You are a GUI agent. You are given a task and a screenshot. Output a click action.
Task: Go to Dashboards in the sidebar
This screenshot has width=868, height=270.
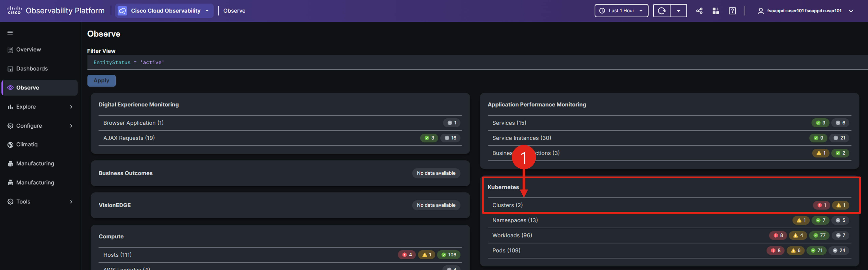32,69
